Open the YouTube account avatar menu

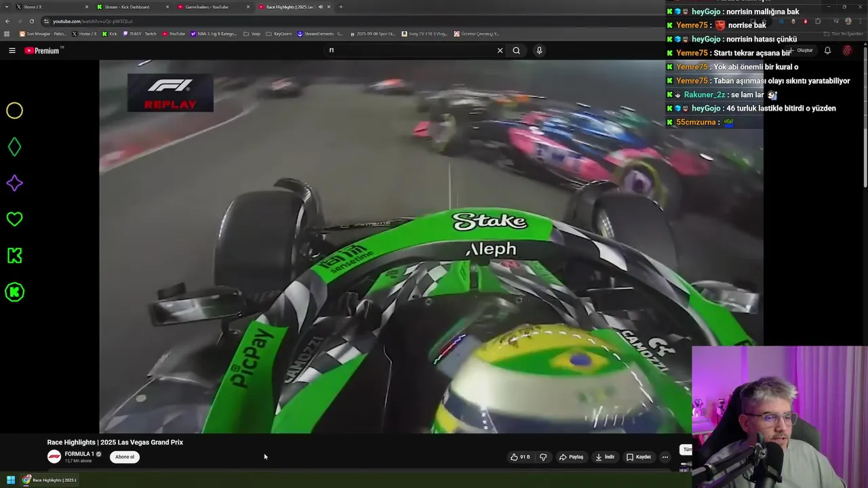pos(848,50)
